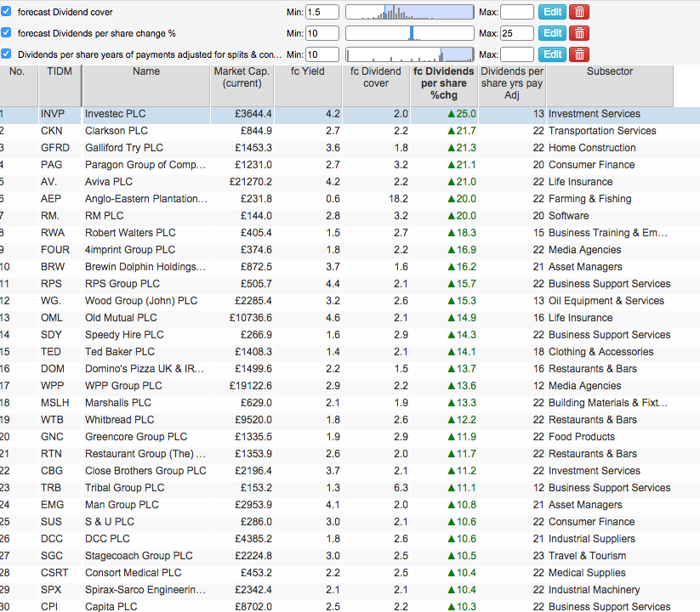The width and height of the screenshot is (700, 612).
Task: Click Max field of years of payments filter
Action: (x=517, y=54)
